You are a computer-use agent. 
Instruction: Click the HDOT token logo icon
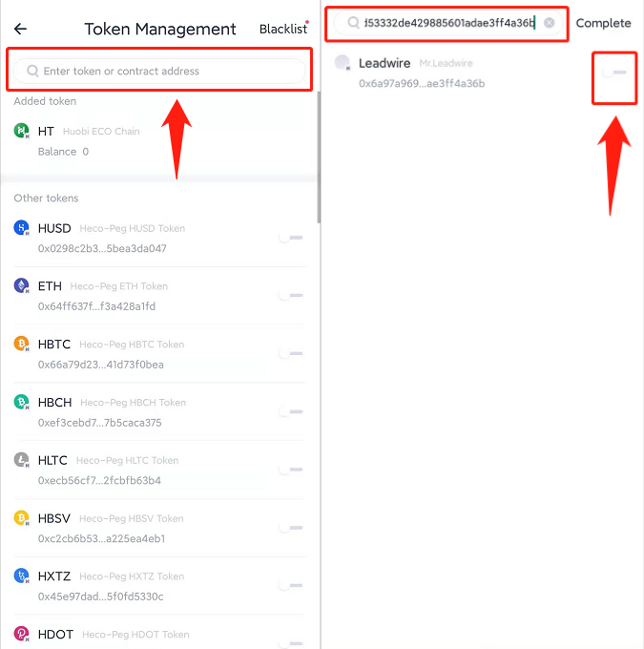pyautogui.click(x=22, y=634)
